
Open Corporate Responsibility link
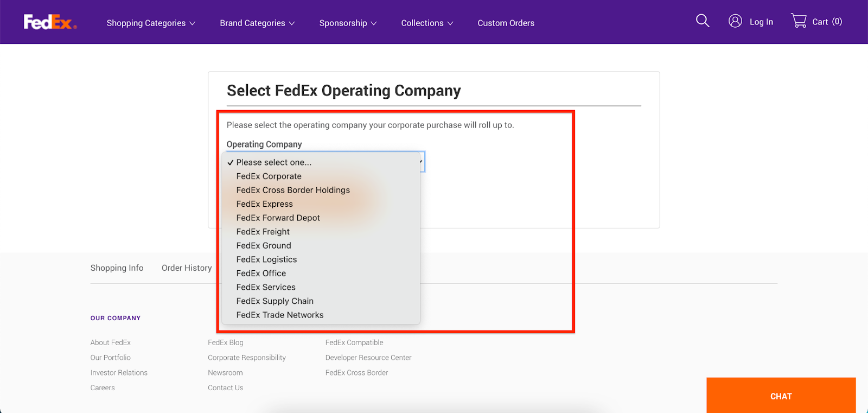coord(247,358)
